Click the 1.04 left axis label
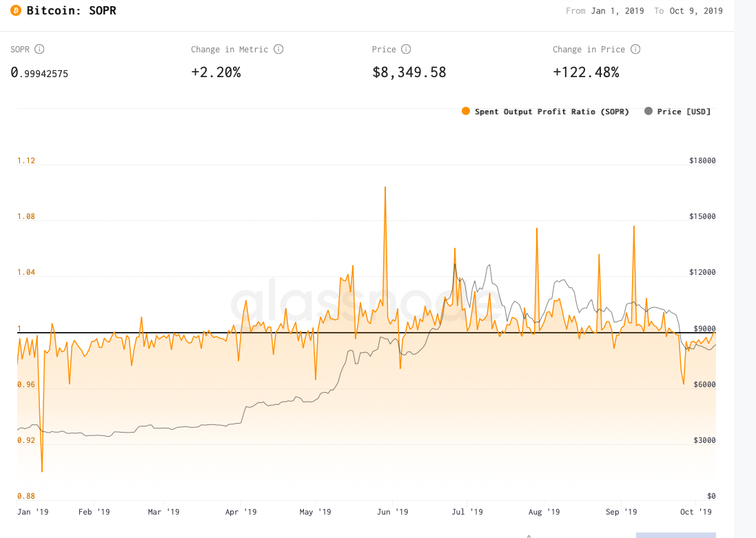This screenshot has width=756, height=538. pos(26,272)
